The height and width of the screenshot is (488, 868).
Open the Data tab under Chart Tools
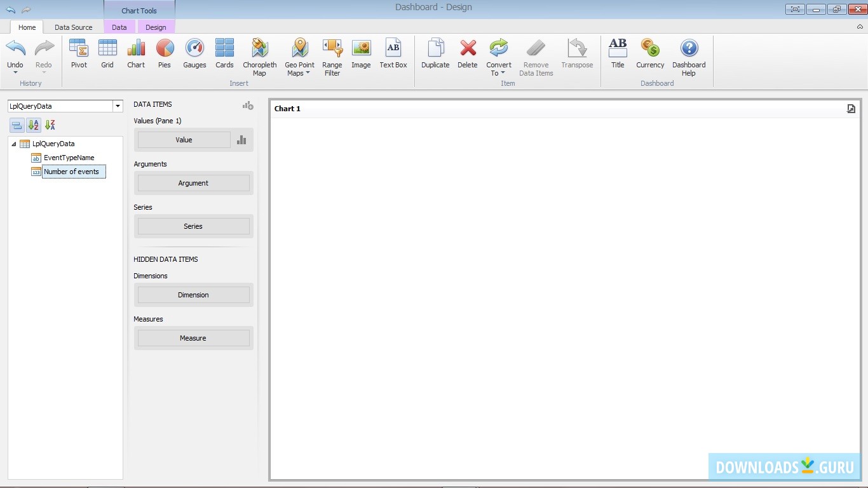pos(119,27)
